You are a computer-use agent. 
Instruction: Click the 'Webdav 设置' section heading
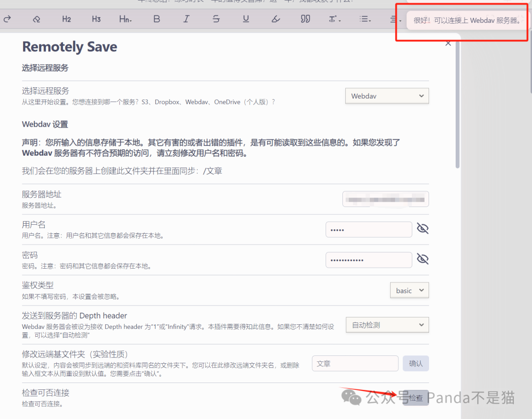(45, 124)
